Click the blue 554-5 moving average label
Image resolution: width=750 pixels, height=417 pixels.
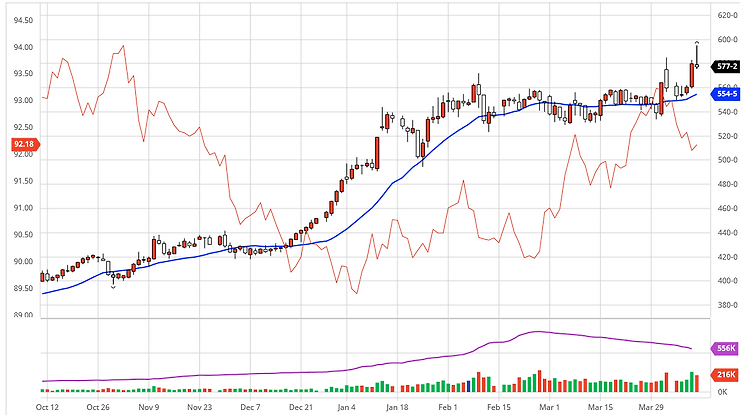tap(727, 94)
